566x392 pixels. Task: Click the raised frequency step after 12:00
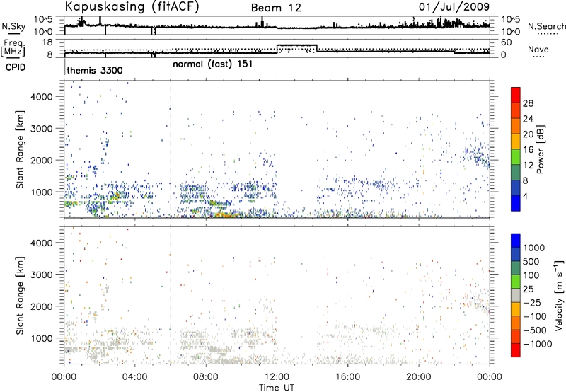pyautogui.click(x=296, y=45)
